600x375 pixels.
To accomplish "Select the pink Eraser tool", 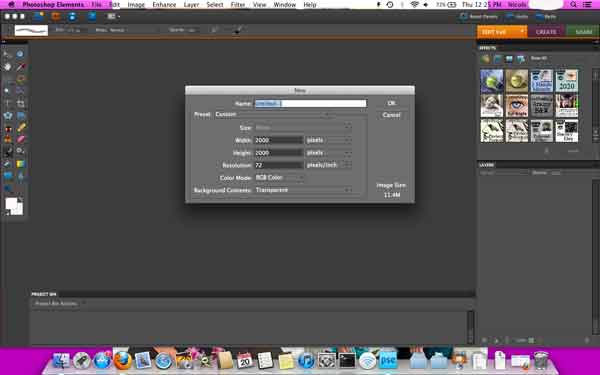I will 21,139.
